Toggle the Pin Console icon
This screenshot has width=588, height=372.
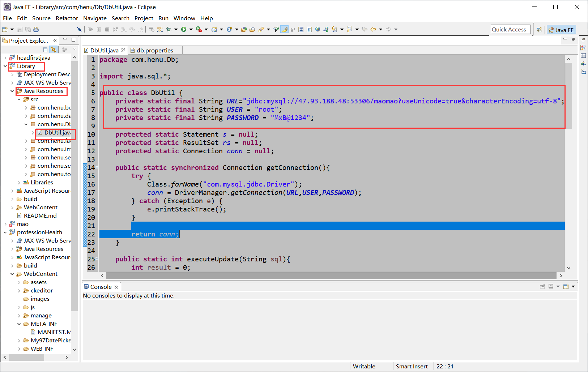coord(542,286)
